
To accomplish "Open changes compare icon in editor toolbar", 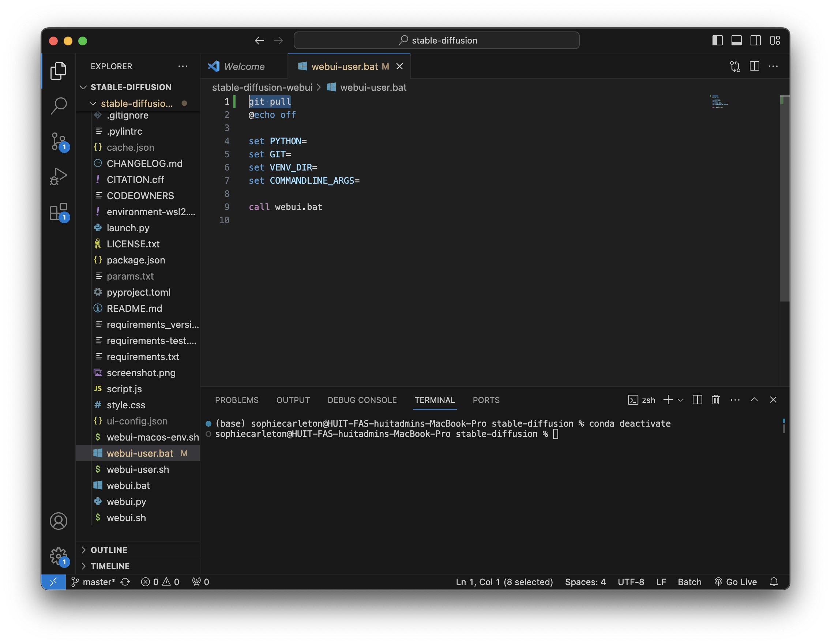I will pyautogui.click(x=735, y=66).
